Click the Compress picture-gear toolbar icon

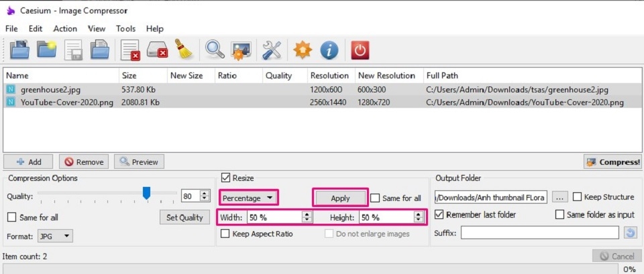[x=241, y=50]
